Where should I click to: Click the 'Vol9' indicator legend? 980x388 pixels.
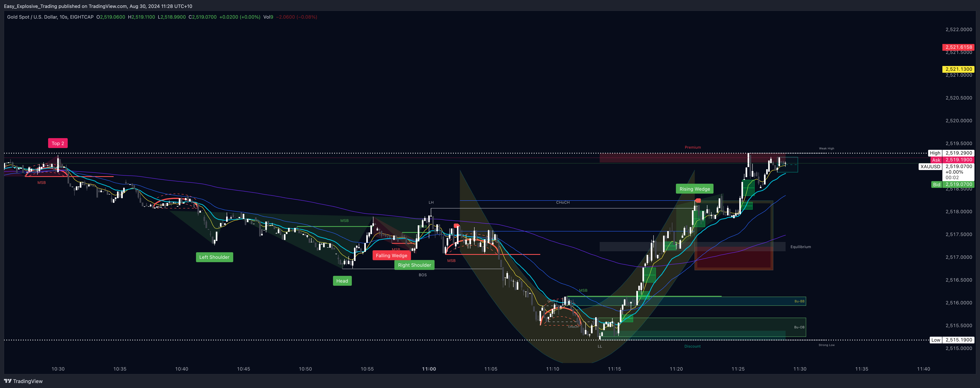(268, 17)
